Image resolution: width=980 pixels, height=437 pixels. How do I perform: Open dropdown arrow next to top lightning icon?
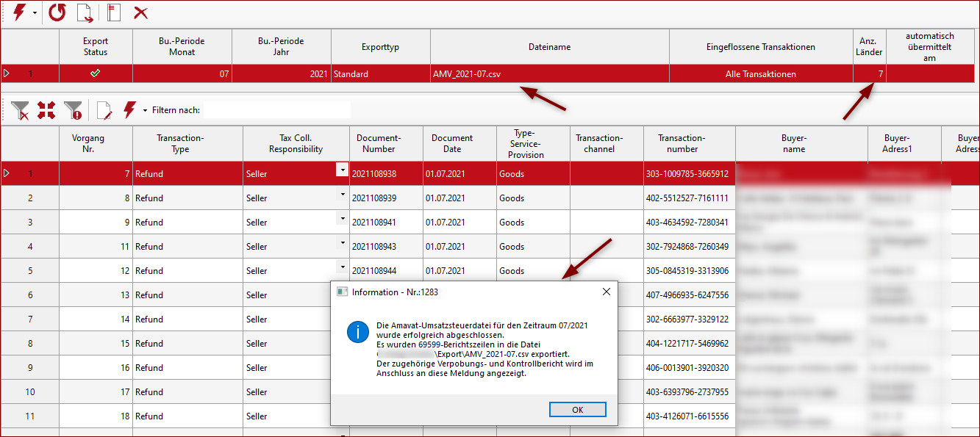click(35, 13)
